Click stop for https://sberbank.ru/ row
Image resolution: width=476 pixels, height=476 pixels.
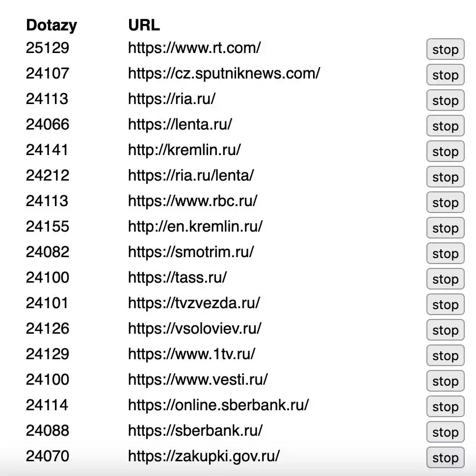[445, 432]
